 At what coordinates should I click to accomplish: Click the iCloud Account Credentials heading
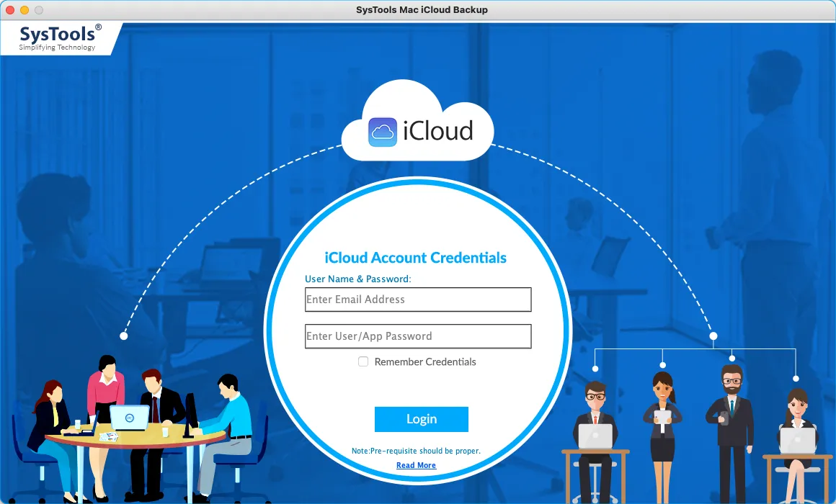(x=416, y=258)
